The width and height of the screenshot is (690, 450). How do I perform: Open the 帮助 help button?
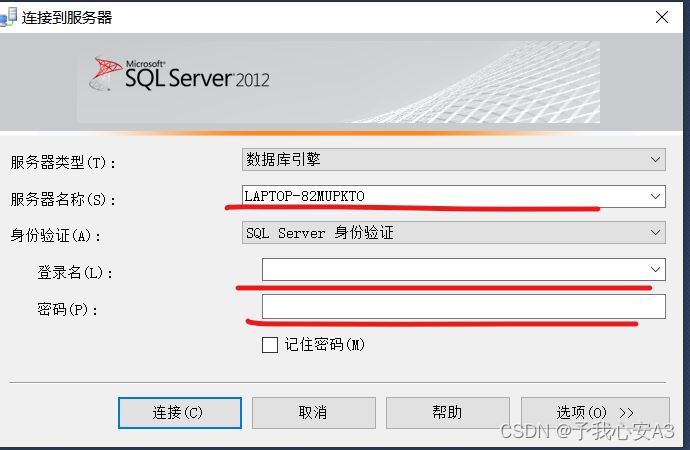point(448,413)
